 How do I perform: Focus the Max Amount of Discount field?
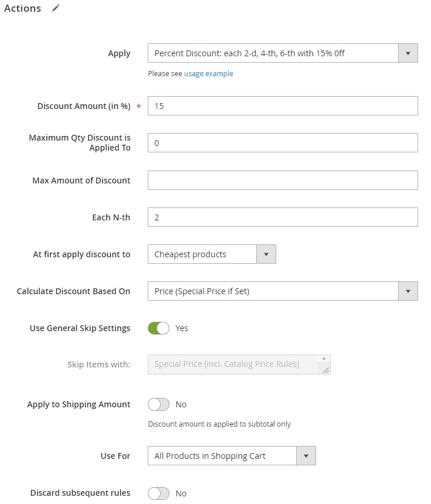[283, 181]
